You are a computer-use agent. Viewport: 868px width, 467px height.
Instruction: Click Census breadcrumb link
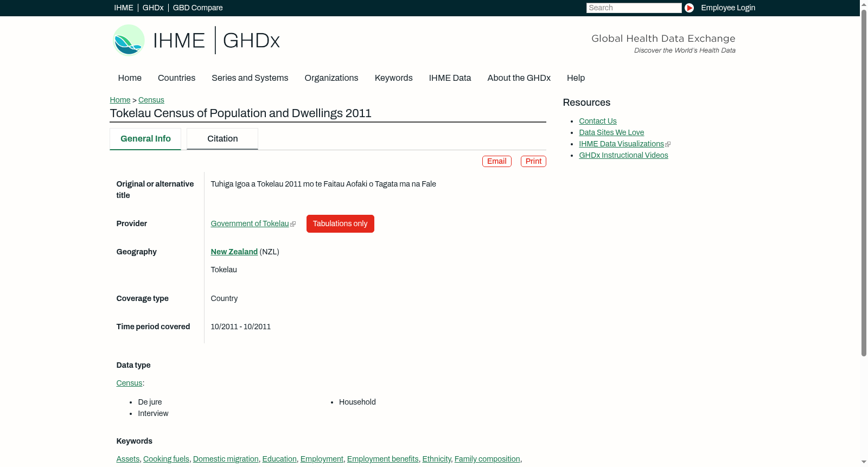point(151,100)
